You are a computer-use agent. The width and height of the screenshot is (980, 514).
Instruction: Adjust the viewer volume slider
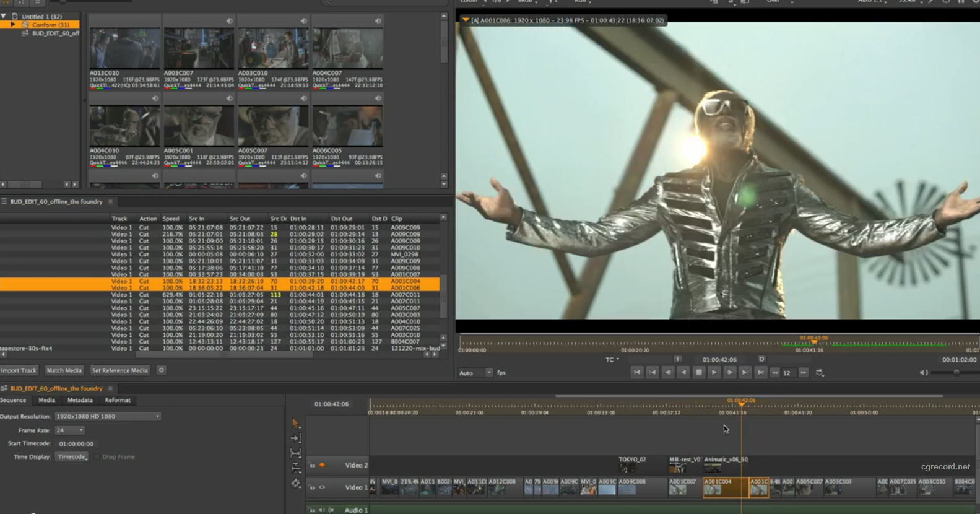tap(955, 373)
